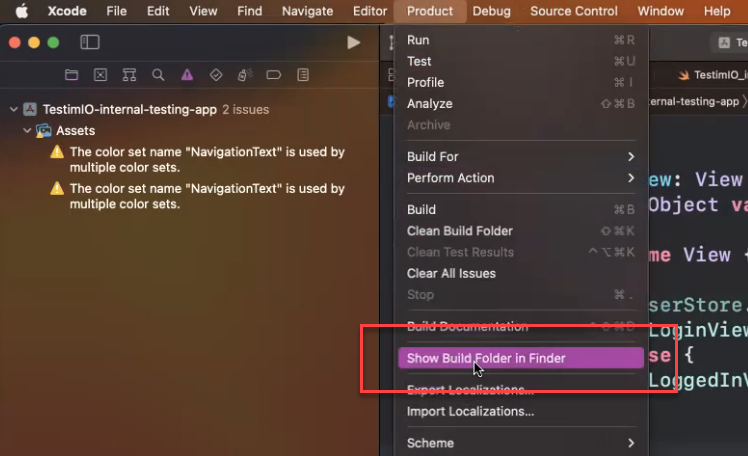Expand the Perform Action submenu
The height and width of the screenshot is (456, 748).
(x=521, y=178)
